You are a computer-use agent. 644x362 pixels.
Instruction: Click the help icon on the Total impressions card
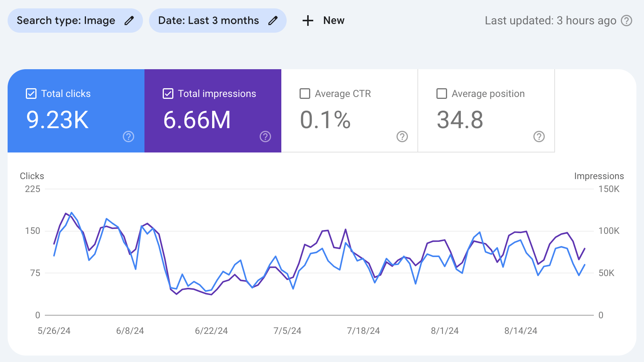[265, 137]
